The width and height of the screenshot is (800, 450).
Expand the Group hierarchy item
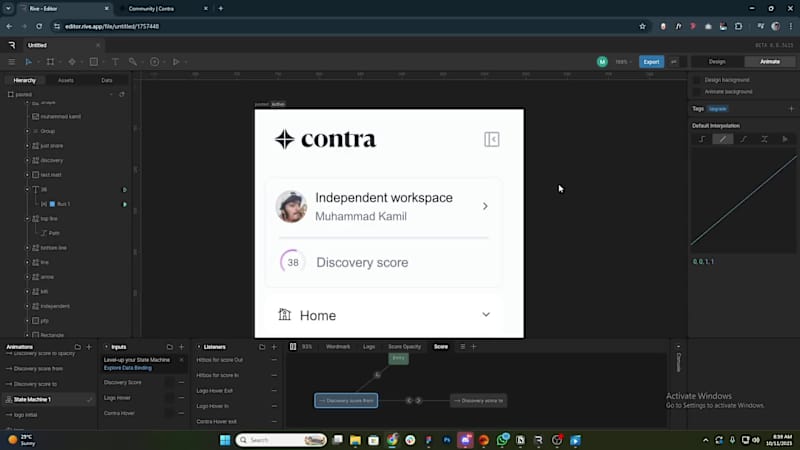tap(28, 131)
